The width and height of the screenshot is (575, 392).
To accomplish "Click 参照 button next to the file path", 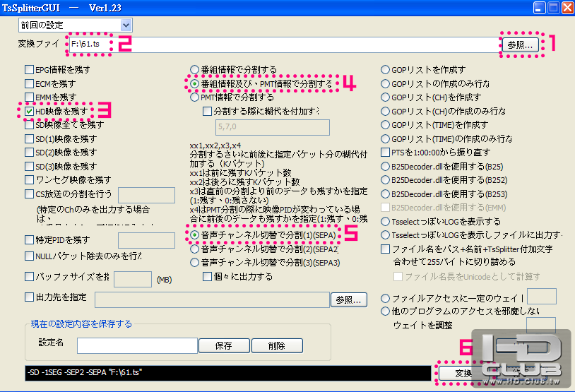I will 520,44.
